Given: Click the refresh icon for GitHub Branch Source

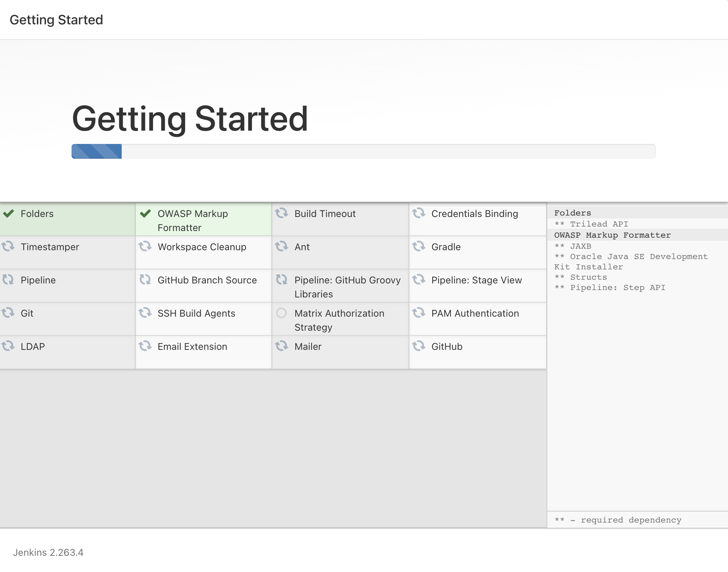Looking at the screenshot, I should (x=145, y=279).
